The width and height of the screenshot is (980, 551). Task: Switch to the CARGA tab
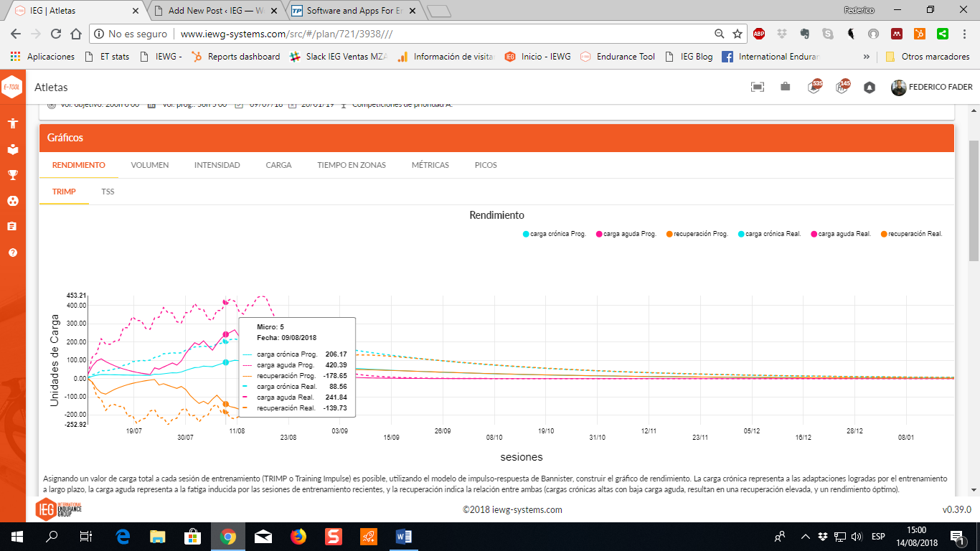278,165
